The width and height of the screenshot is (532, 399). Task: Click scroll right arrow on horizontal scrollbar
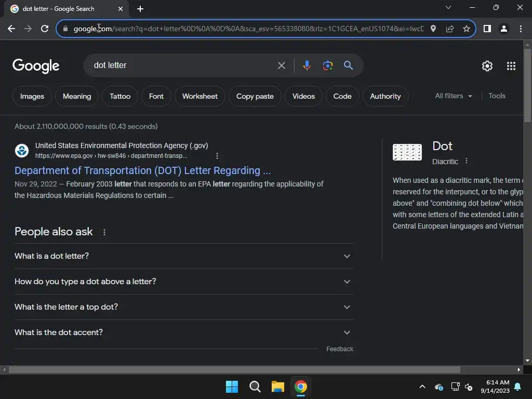point(519,370)
